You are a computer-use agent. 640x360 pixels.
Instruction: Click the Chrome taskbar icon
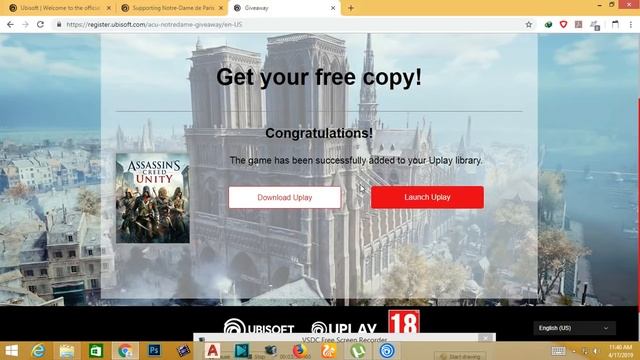125,351
